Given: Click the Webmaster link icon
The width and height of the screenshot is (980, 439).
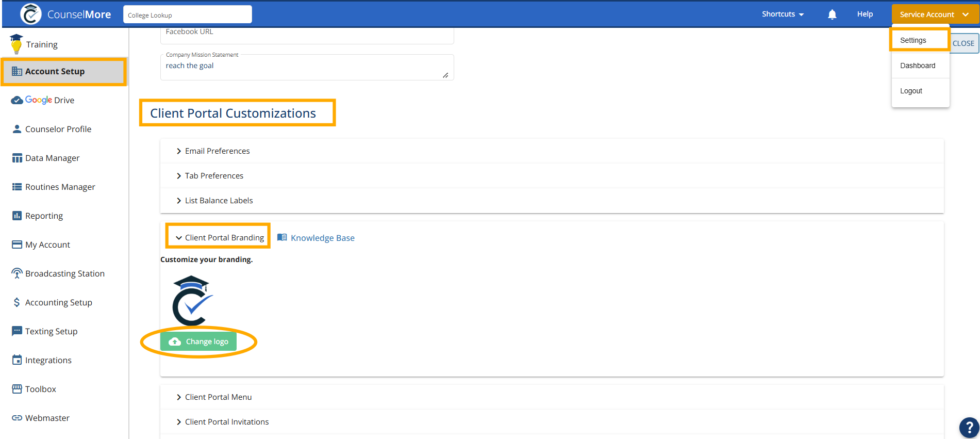Looking at the screenshot, I should [17, 418].
